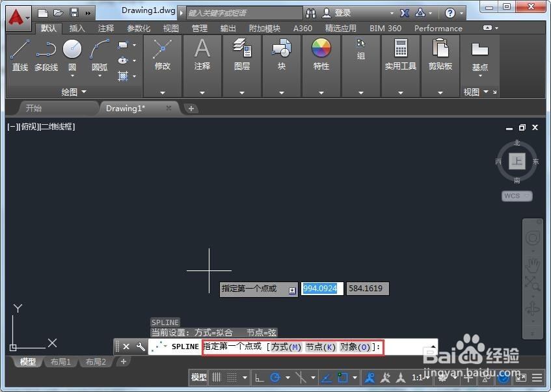
Task: Click the New drawing icon
Action: (43, 14)
